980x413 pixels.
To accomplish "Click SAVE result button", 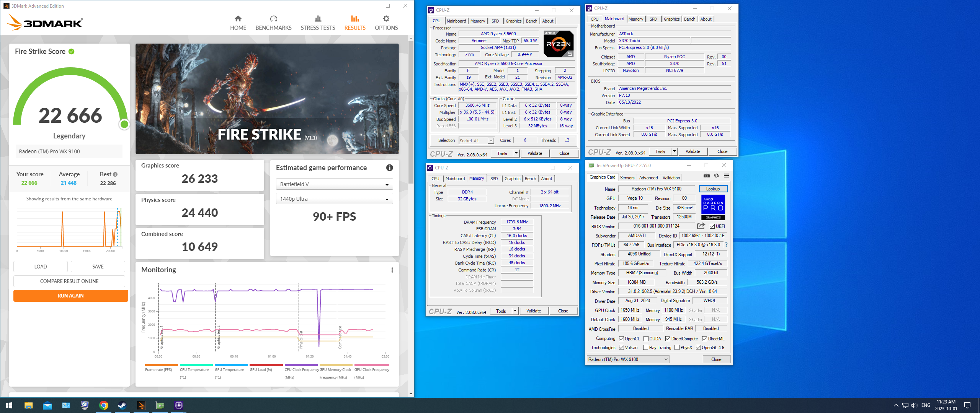I will pos(98,267).
